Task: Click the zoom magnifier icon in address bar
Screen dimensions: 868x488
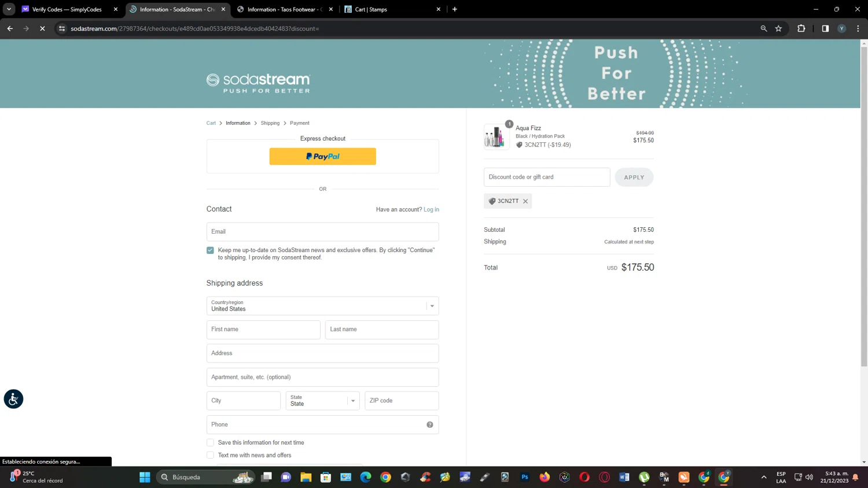Action: click(764, 28)
